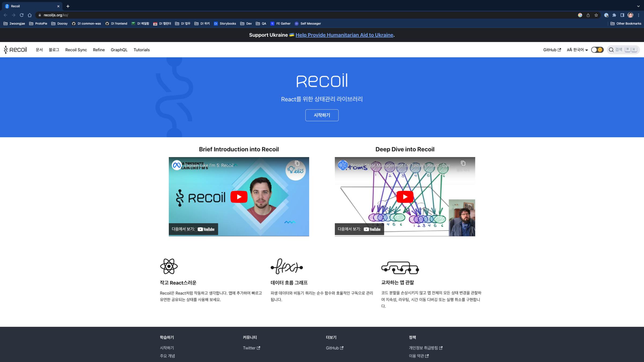644x362 pixels.
Task: Open the share page icon in the address bar
Action: pyautogui.click(x=588, y=15)
